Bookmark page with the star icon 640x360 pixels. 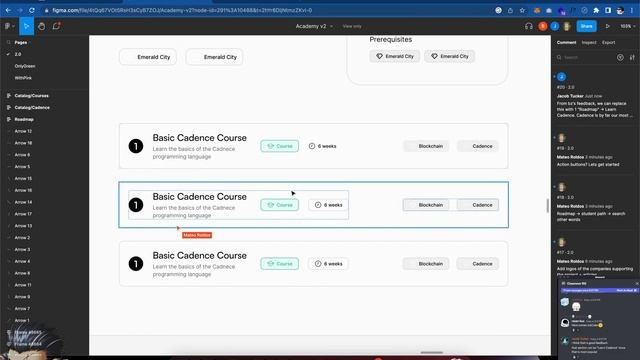click(x=522, y=11)
